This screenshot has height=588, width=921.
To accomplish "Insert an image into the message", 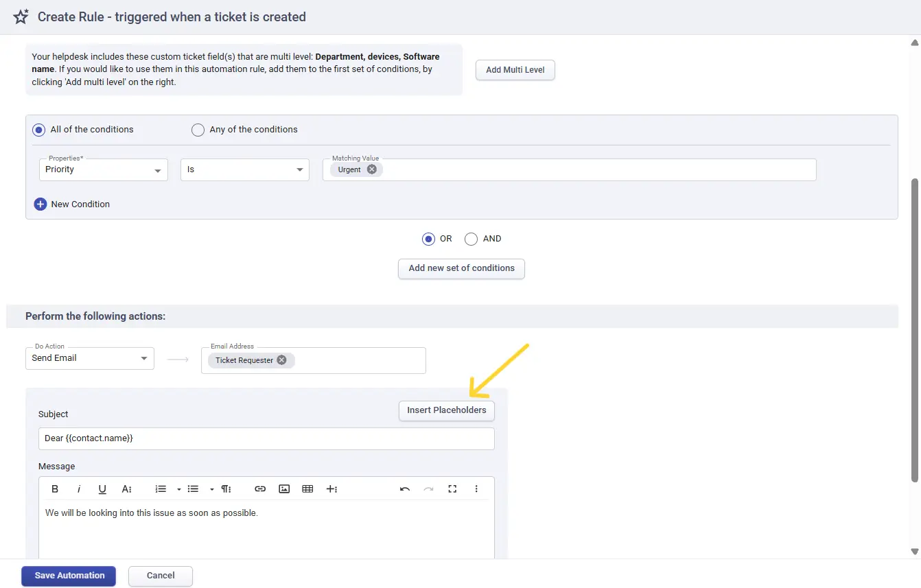I will [x=284, y=489].
